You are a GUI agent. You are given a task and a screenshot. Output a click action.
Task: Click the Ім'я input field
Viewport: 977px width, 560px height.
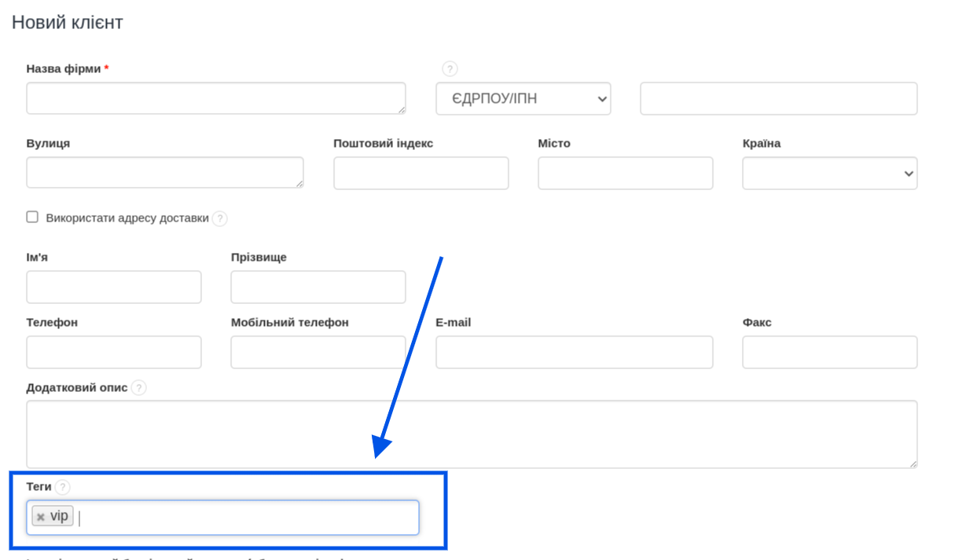[114, 287]
